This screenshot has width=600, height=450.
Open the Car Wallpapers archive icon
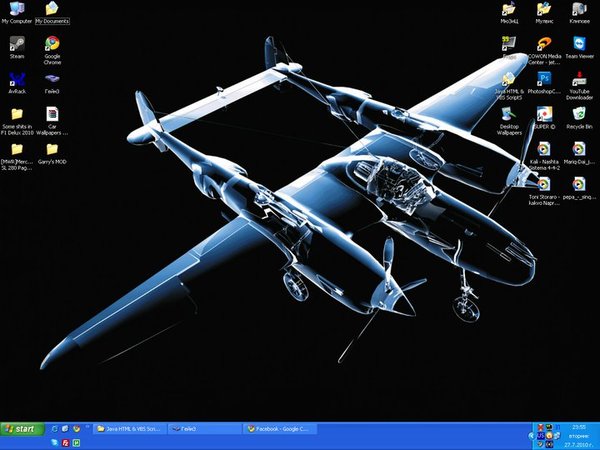pyautogui.click(x=52, y=121)
